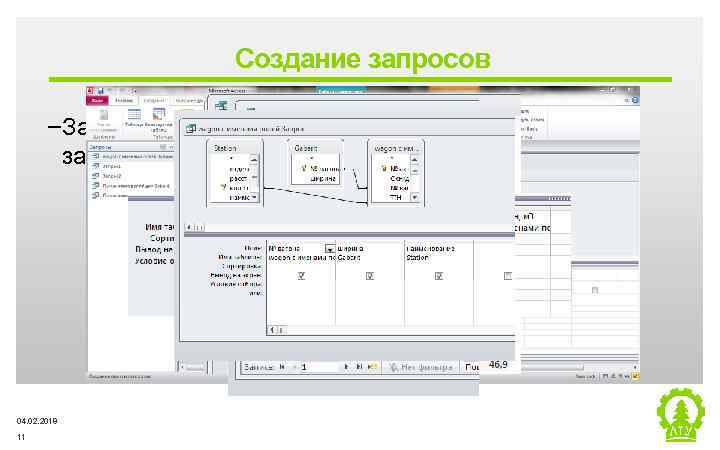Open the Внешние данные ribbon tab
720x450 pixels.
pyautogui.click(x=188, y=101)
